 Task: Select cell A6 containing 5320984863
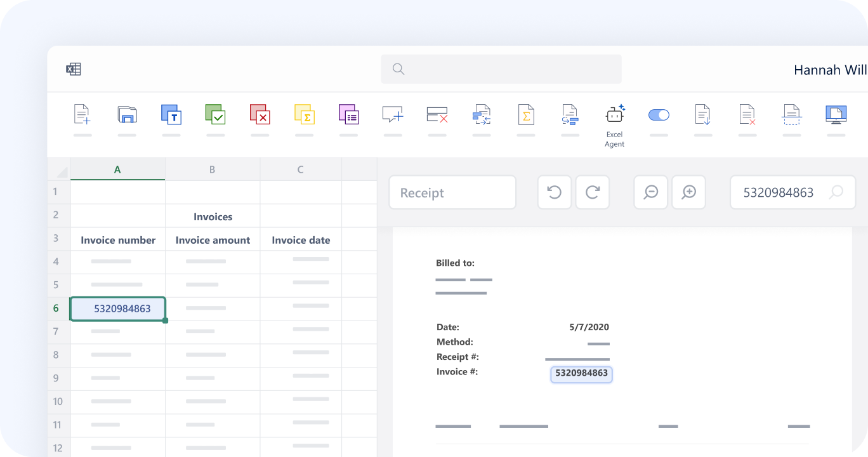[x=118, y=309]
